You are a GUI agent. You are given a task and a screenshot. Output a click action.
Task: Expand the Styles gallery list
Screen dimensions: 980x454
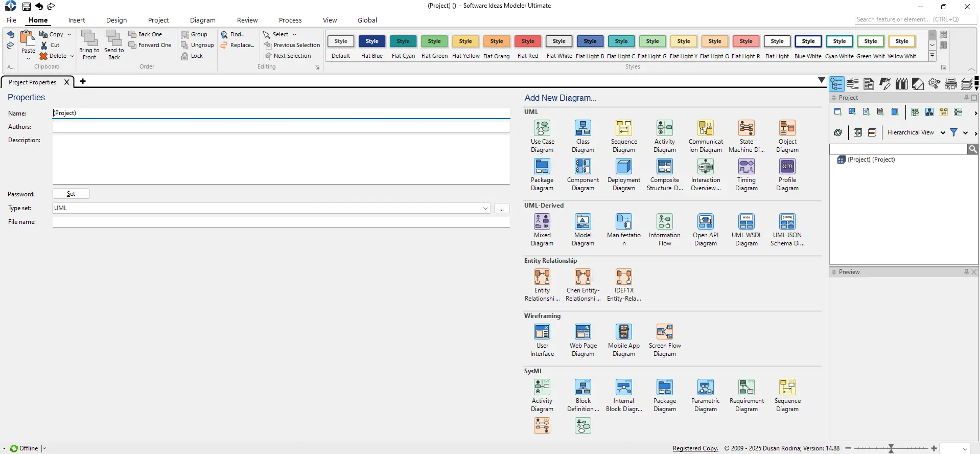point(932,55)
